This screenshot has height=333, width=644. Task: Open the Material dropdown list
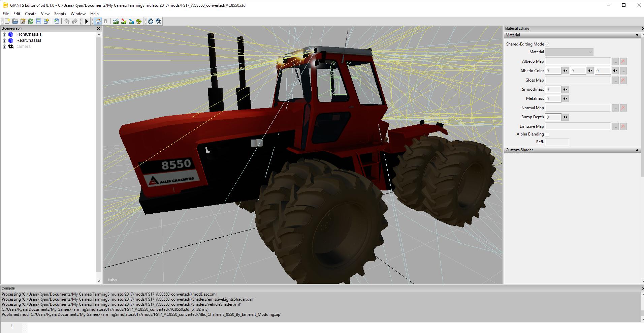coord(569,52)
